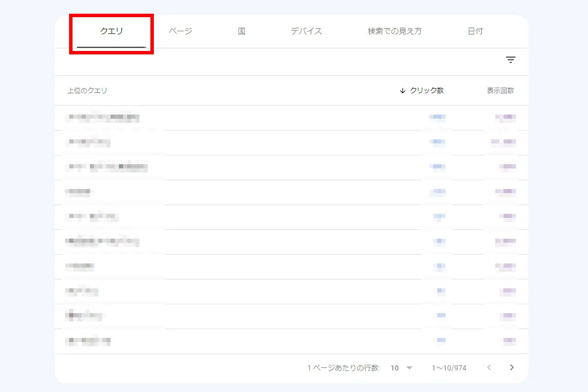Image resolution: width=588 pixels, height=392 pixels.
Task: Open the 検索での見え方 tab
Action: [x=394, y=30]
